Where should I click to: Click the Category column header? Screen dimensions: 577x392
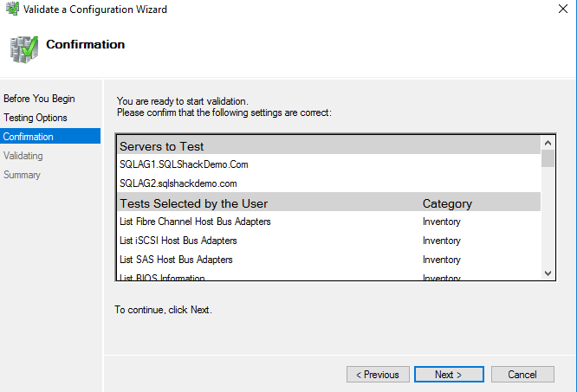(x=447, y=203)
